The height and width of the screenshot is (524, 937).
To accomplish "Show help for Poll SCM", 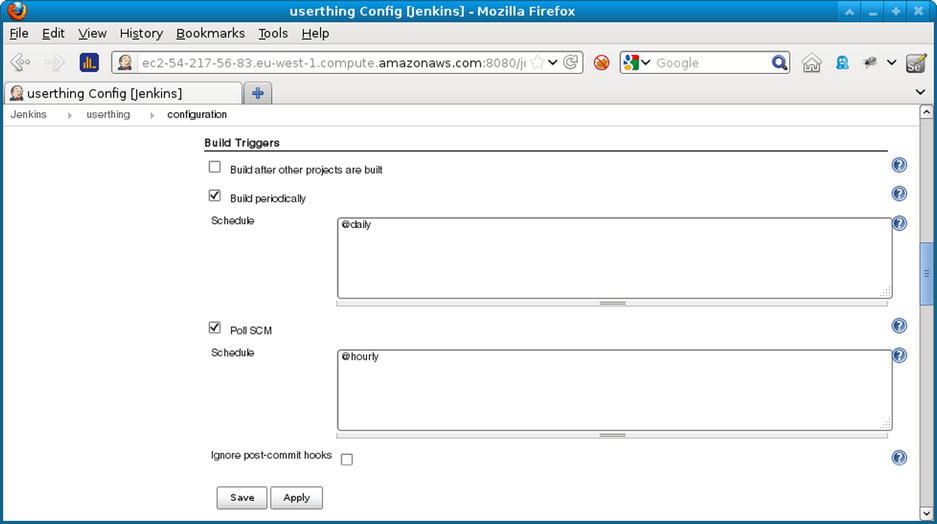I will pyautogui.click(x=899, y=326).
